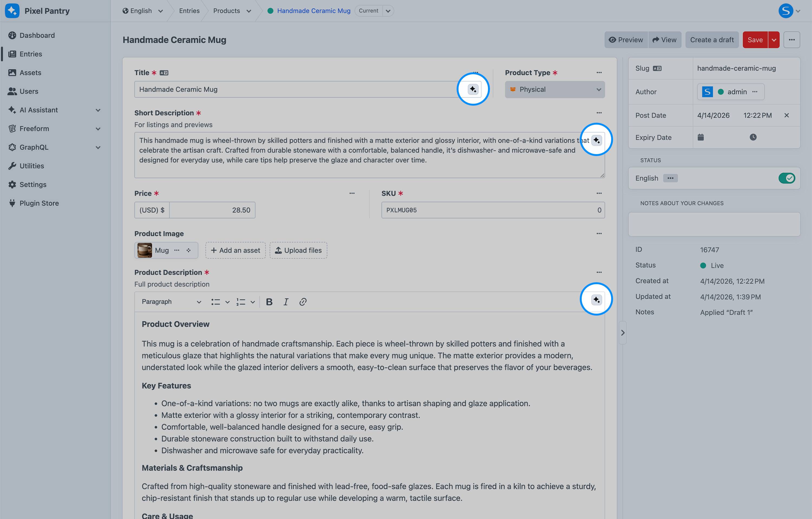812x519 pixels.
Task: Click the Mug asset reorder handle
Action: pyautogui.click(x=188, y=250)
